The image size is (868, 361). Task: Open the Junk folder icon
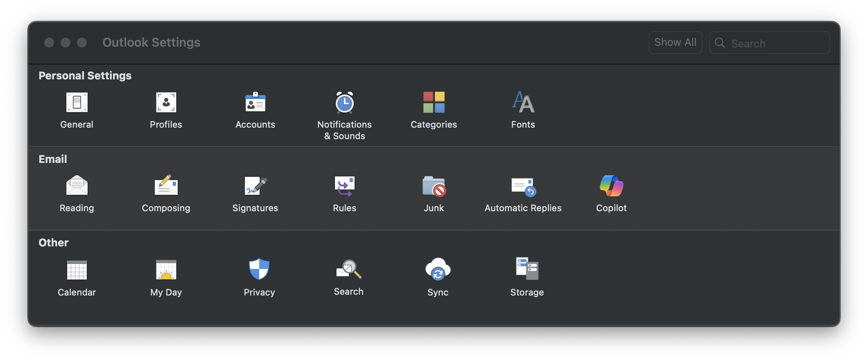click(x=434, y=186)
